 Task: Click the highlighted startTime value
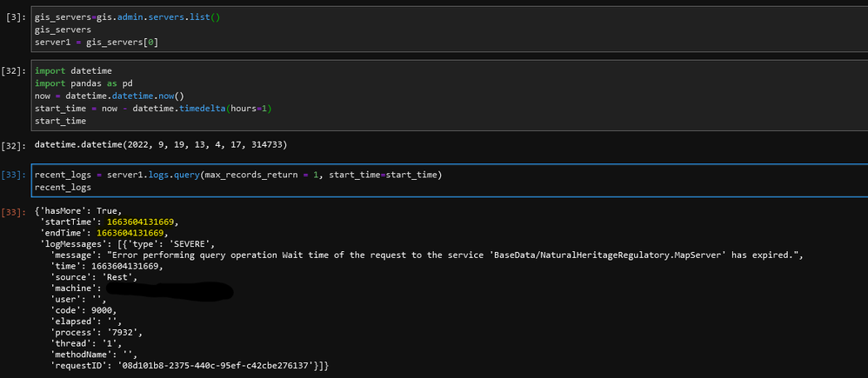130,222
